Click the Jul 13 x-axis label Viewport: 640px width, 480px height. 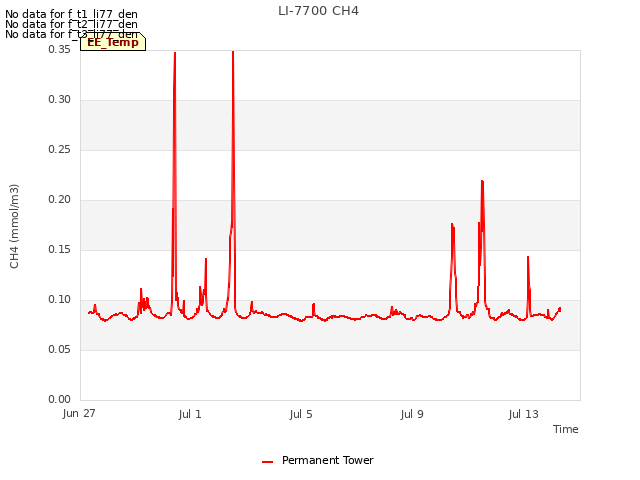[524, 414]
